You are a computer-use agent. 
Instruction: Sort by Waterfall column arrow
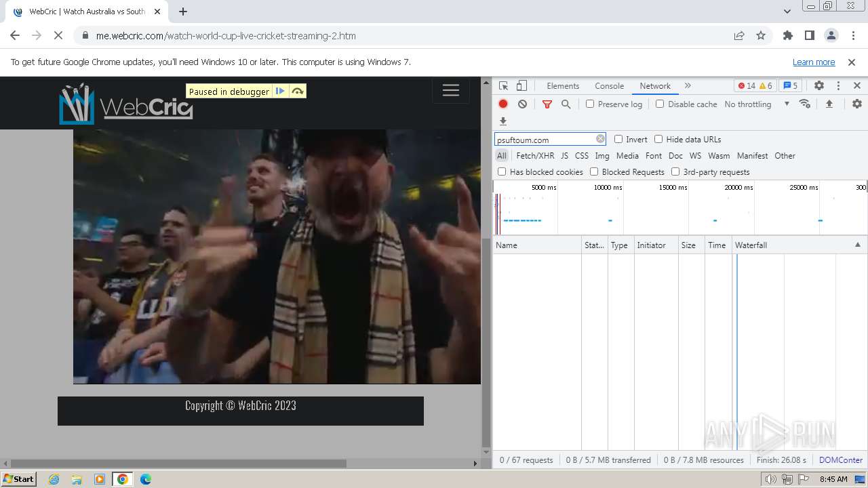coord(857,245)
